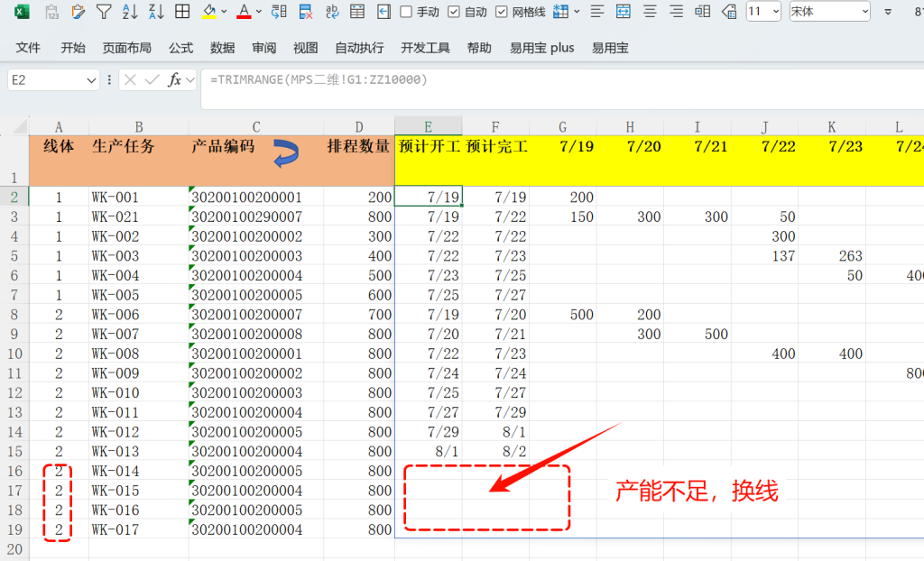Open fill color dropdown arrow
Screen dimensions: 924x561
coord(224,11)
